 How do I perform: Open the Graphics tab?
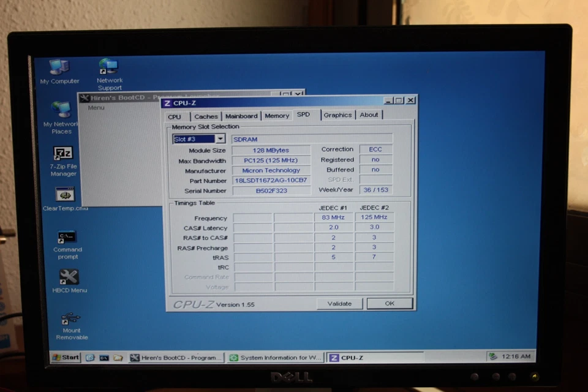pyautogui.click(x=337, y=115)
